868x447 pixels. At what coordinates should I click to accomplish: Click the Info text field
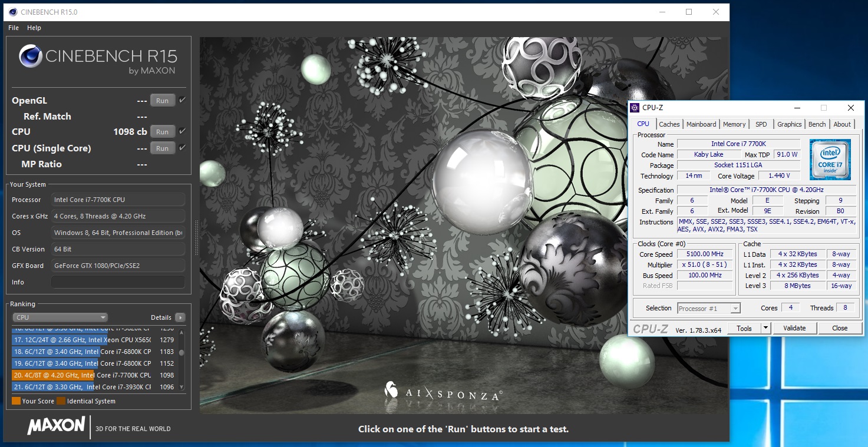[x=118, y=282]
